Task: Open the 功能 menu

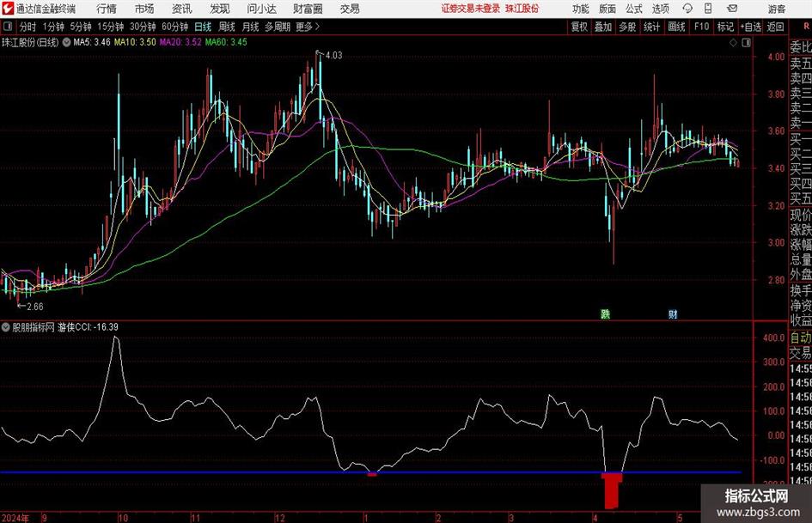Action: tap(581, 9)
